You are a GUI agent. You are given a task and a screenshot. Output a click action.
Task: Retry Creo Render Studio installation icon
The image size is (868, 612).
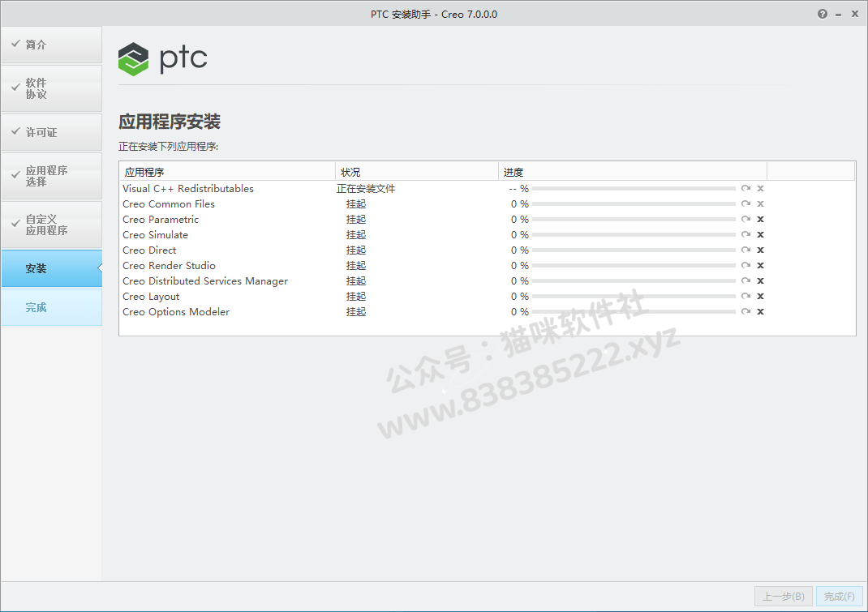click(746, 266)
